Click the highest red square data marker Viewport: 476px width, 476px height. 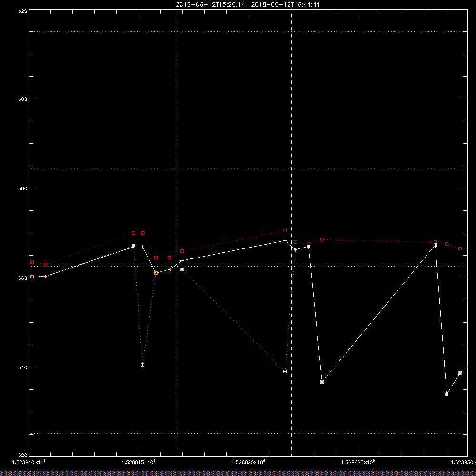[285, 231]
